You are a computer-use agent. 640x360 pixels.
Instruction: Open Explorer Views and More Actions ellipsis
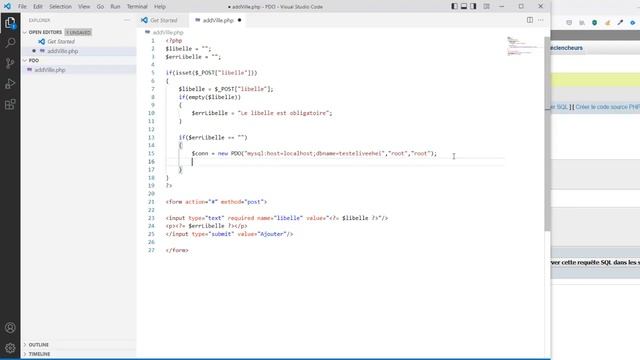click(x=127, y=20)
